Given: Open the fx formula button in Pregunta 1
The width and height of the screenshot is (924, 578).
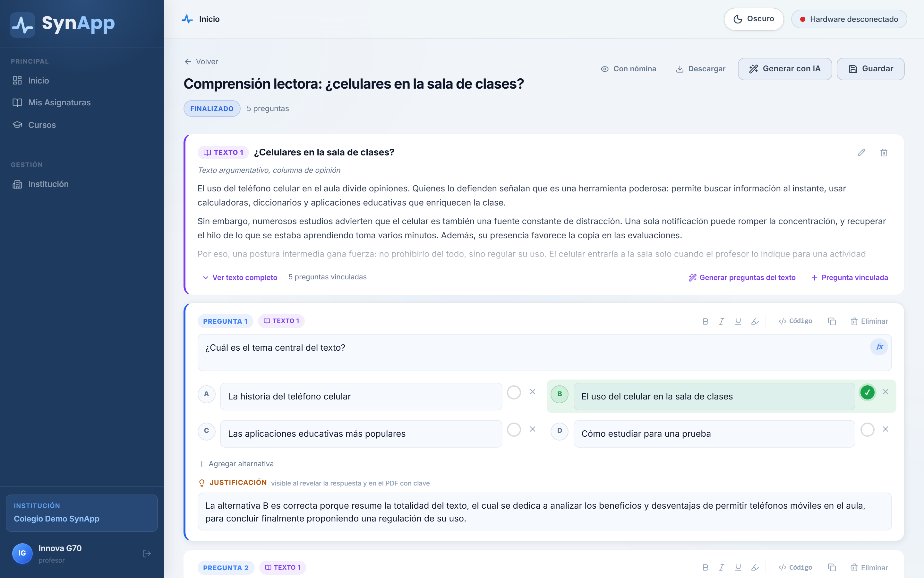Looking at the screenshot, I should tap(879, 347).
